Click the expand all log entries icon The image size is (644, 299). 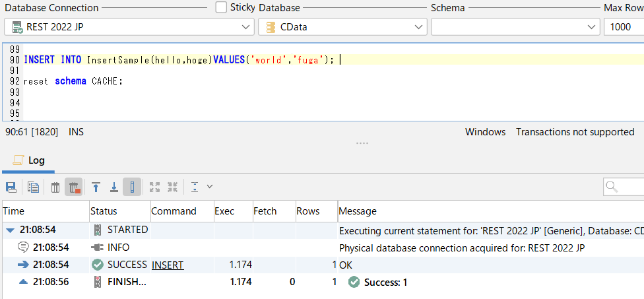pos(155,187)
